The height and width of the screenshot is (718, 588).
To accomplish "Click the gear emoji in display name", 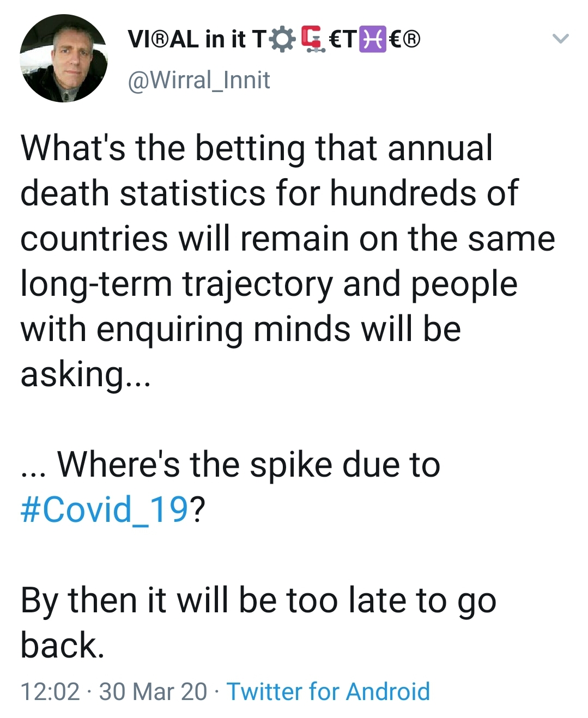I will [282, 40].
